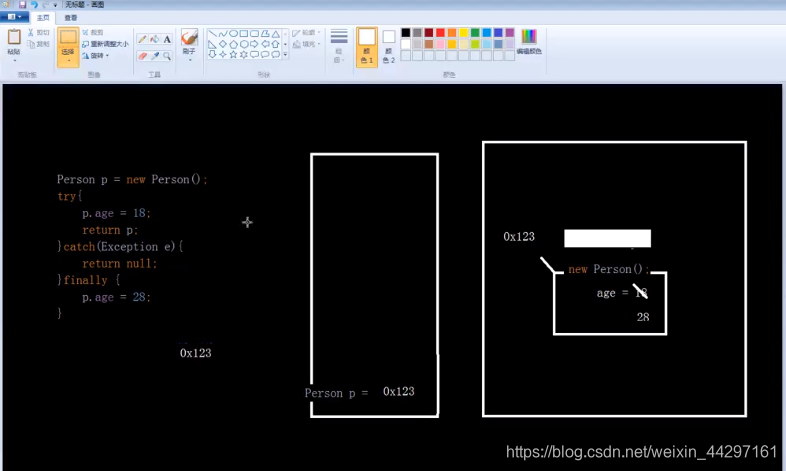The width and height of the screenshot is (786, 471).
Task: Select the Diamond shape
Action: coord(223,44)
